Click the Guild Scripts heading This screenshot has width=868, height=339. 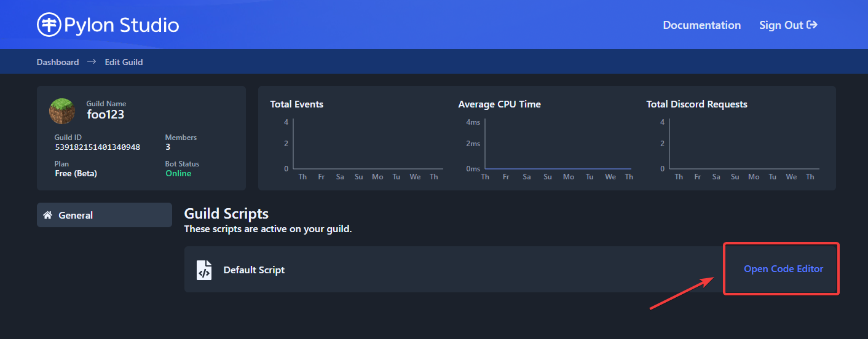(226, 214)
